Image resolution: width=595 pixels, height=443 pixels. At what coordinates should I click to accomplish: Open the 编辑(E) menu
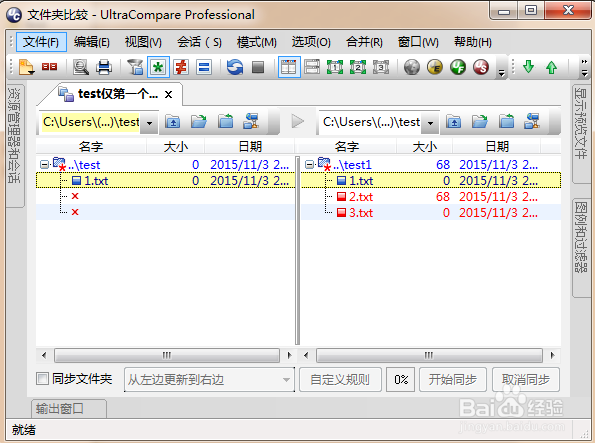(92, 42)
